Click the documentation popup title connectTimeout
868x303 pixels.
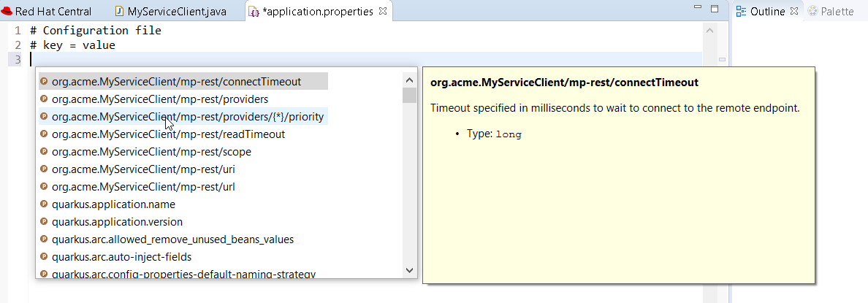pyautogui.click(x=564, y=83)
